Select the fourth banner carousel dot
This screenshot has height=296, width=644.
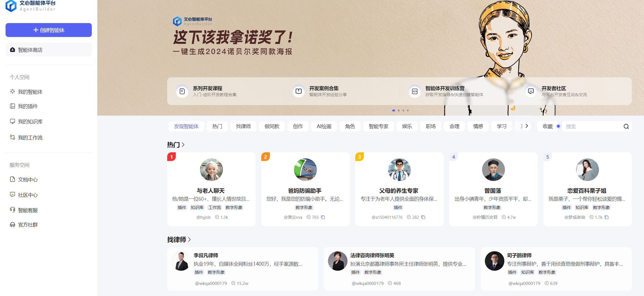tap(408, 111)
